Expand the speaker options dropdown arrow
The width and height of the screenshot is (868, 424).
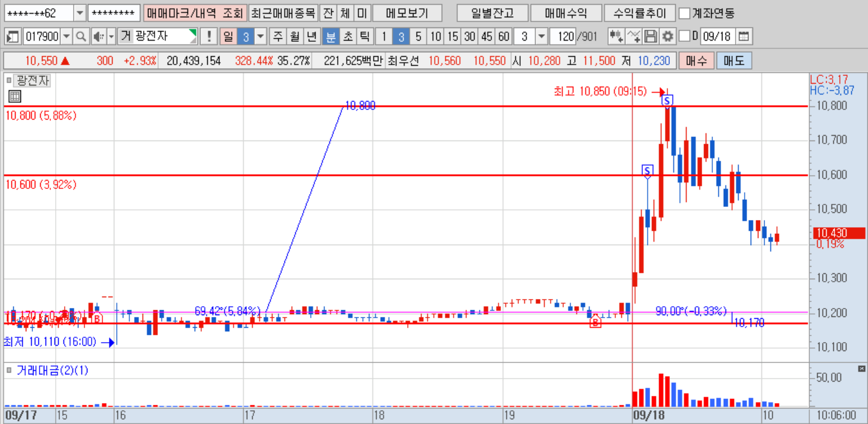[x=111, y=36]
